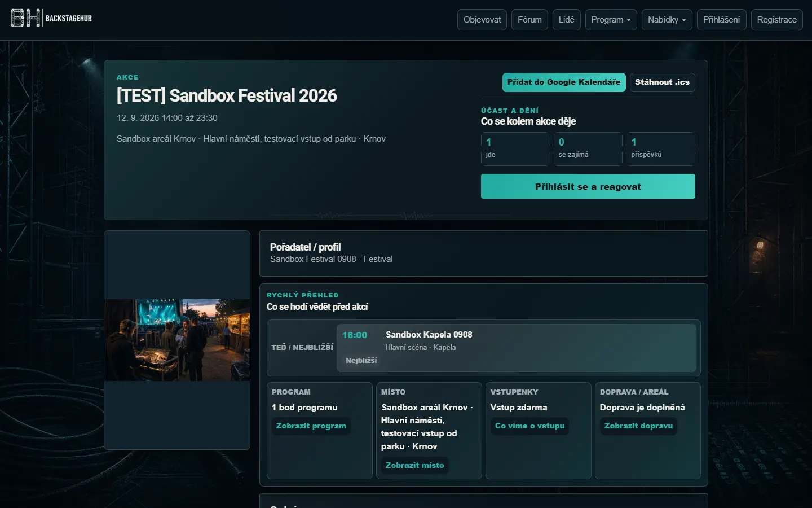Click 'Zobrazit dopravu' link
The image size is (812, 508).
tap(639, 426)
